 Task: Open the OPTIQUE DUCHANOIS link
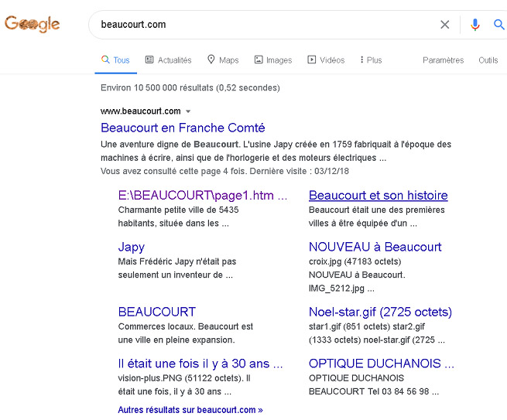(382, 364)
